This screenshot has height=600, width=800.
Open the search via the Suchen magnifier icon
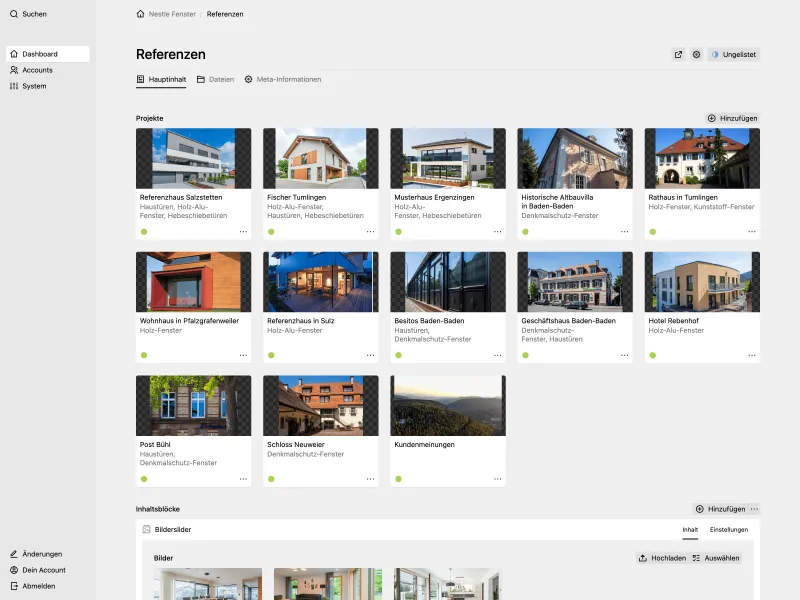[13, 14]
